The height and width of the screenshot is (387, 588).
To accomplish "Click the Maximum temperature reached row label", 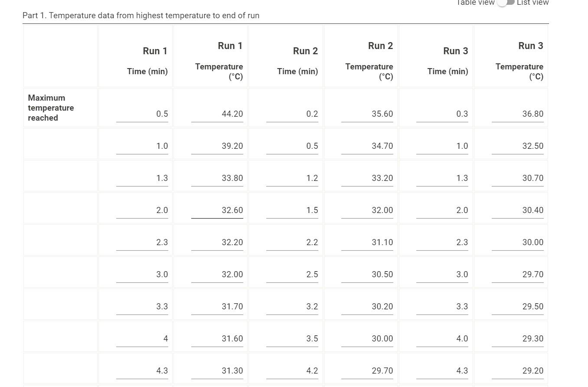I will click(x=51, y=108).
